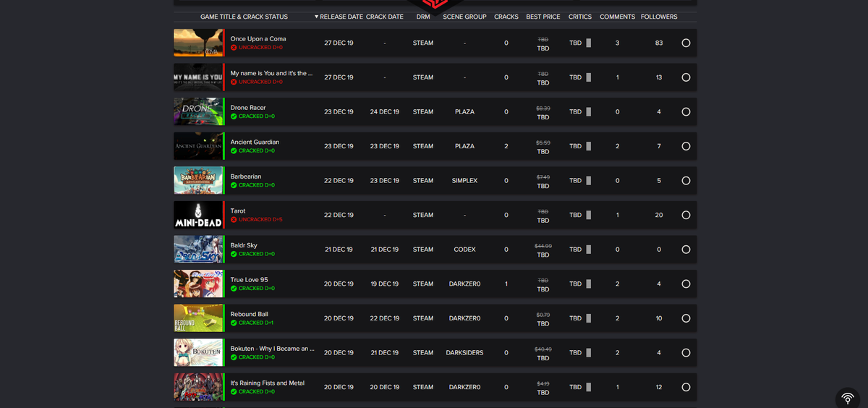This screenshot has width=868, height=408.
Task: Toggle follow circle for Tarot
Action: click(686, 215)
